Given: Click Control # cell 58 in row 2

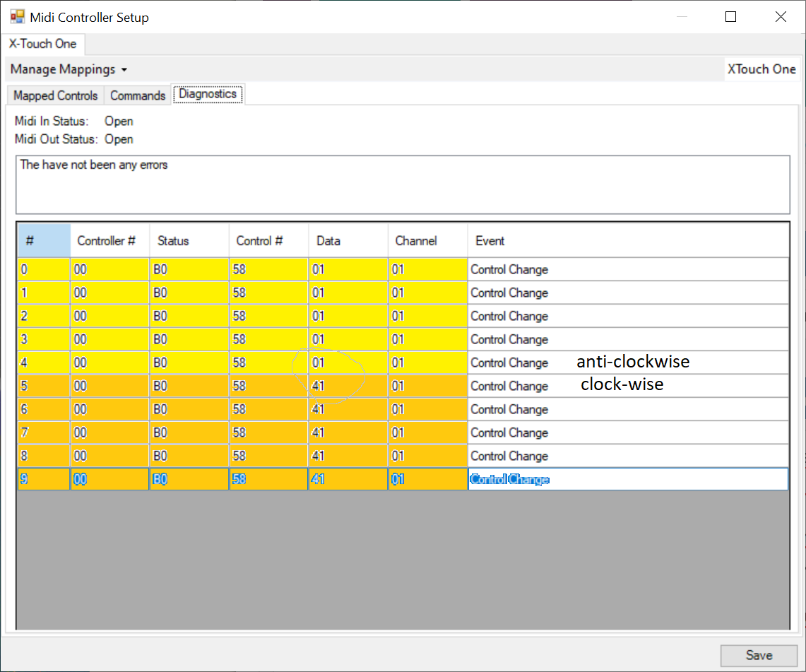Looking at the screenshot, I should click(269, 316).
